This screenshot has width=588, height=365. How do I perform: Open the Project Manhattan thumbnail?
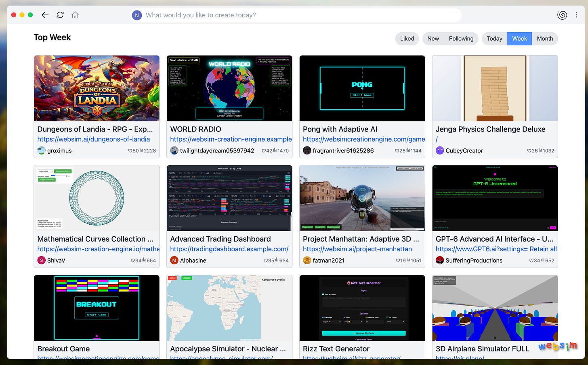[362, 198]
